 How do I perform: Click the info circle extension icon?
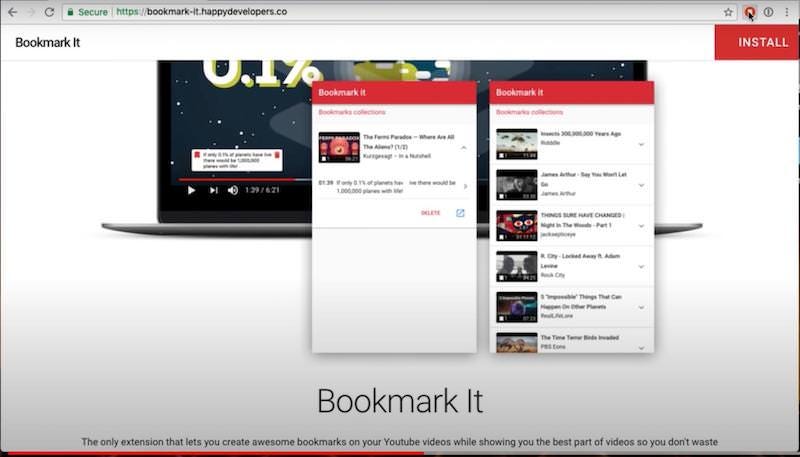coord(768,12)
